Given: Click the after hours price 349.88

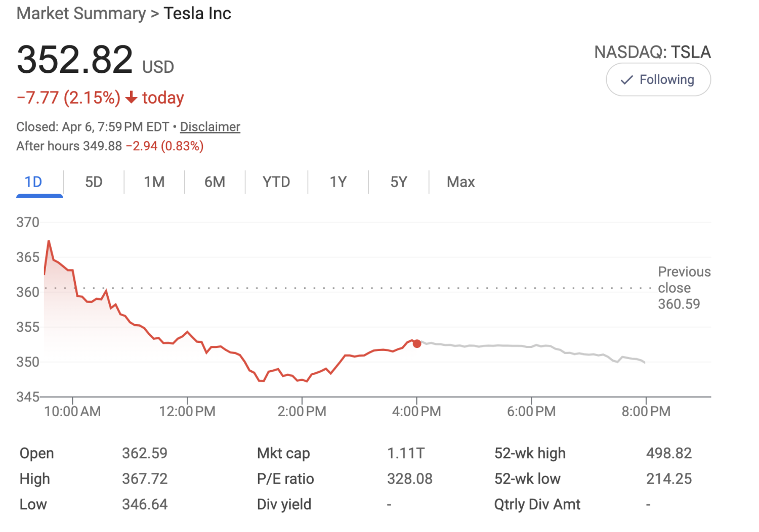Looking at the screenshot, I should point(104,146).
